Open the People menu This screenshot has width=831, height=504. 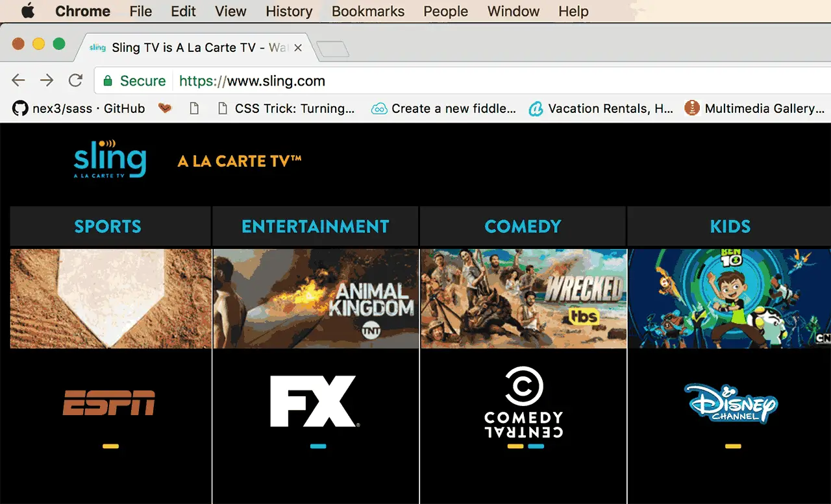[446, 11]
